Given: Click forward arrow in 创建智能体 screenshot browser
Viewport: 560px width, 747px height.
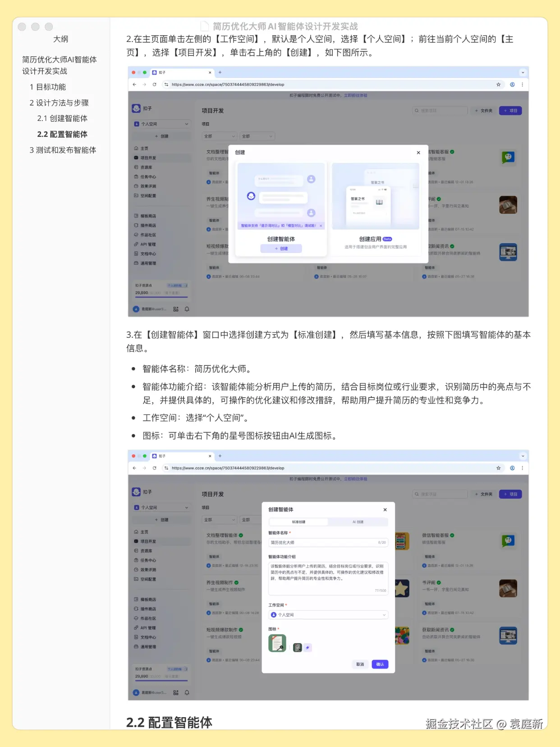Looking at the screenshot, I should coord(144,468).
